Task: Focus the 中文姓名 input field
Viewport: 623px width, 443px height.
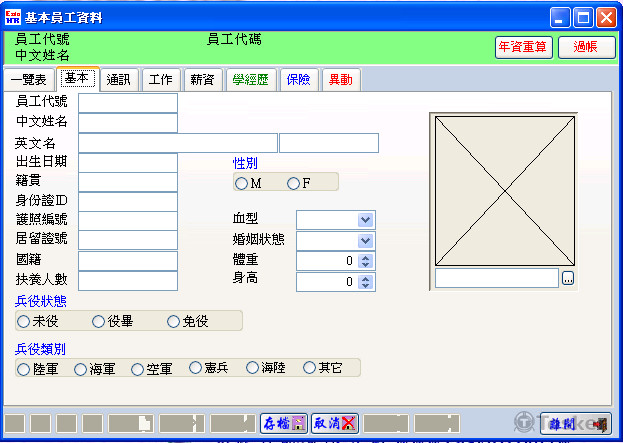Action: click(128, 123)
